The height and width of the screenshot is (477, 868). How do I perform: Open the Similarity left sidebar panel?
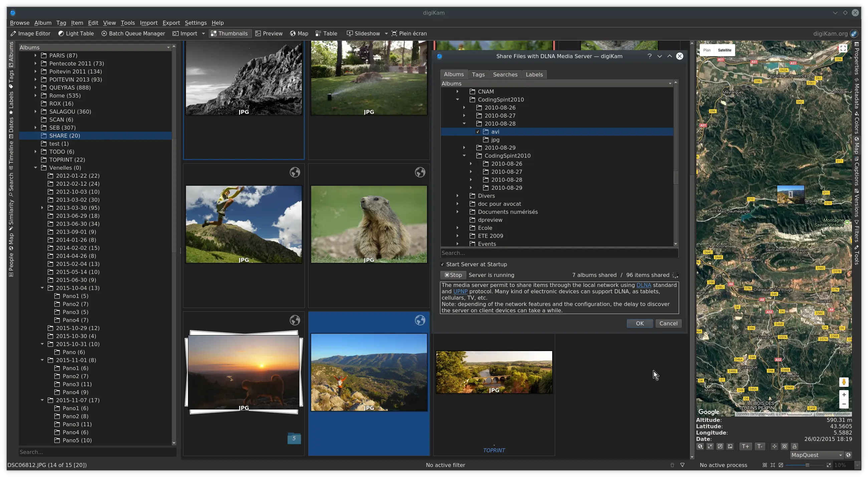[11, 215]
